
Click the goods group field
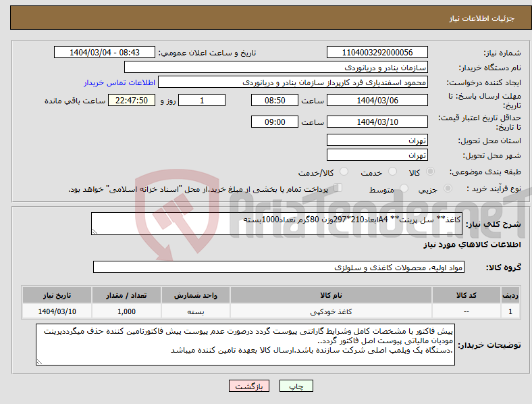click(279, 267)
